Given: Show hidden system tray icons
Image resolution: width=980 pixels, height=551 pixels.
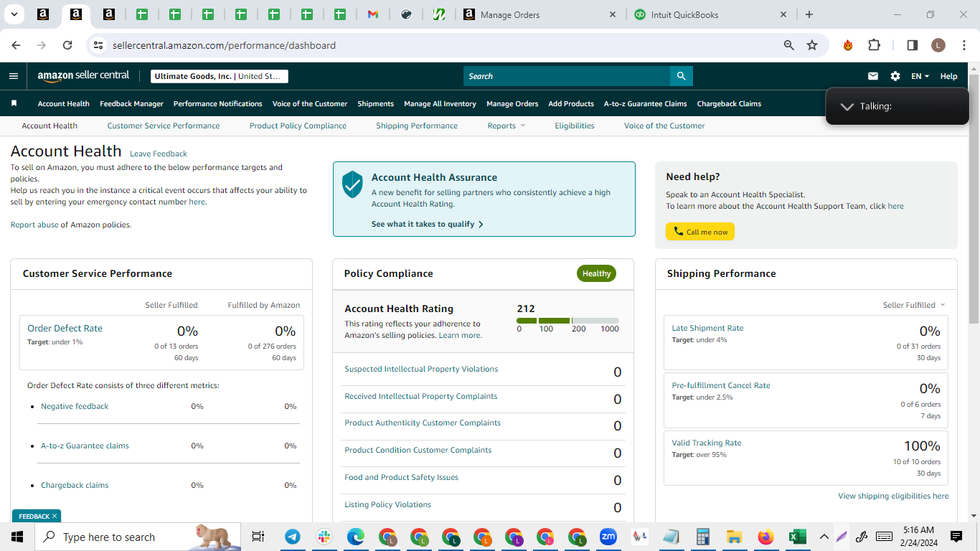Looking at the screenshot, I should pos(824,537).
